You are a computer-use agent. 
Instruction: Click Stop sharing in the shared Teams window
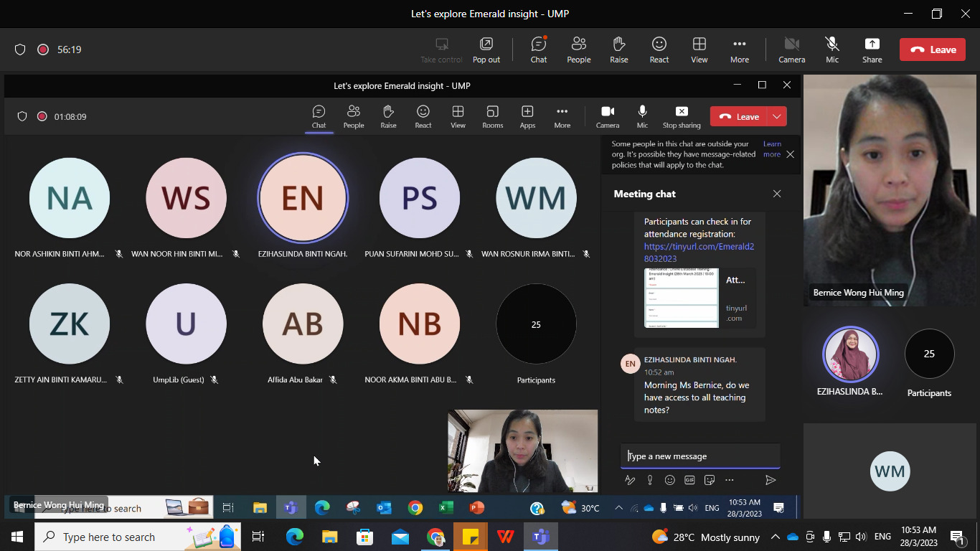[x=682, y=116]
